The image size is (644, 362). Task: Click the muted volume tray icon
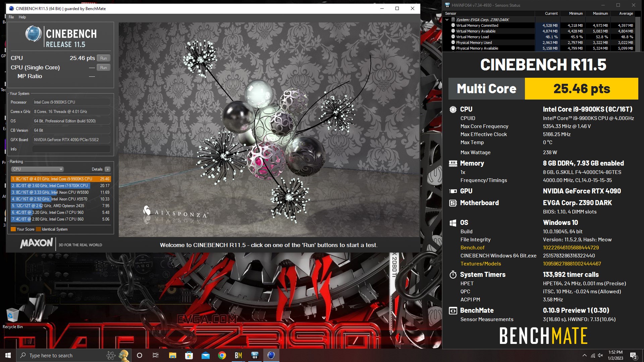[x=600, y=355]
